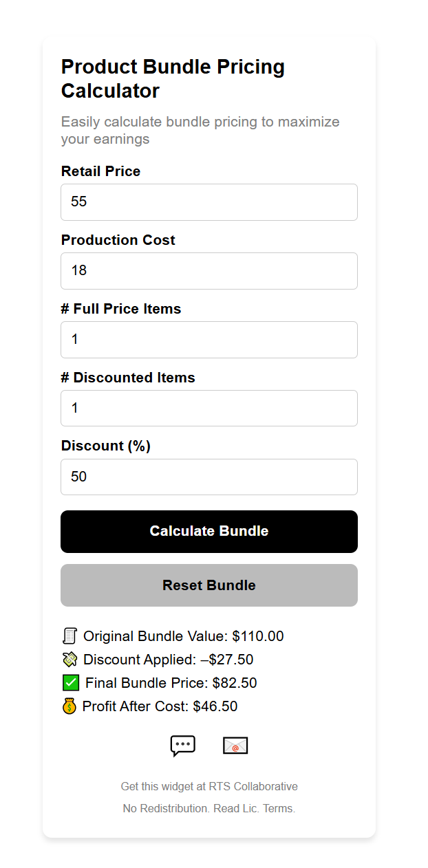The width and height of the screenshot is (428, 868).
Task: Click the money icon beside Discount Applied
Action: (69, 660)
